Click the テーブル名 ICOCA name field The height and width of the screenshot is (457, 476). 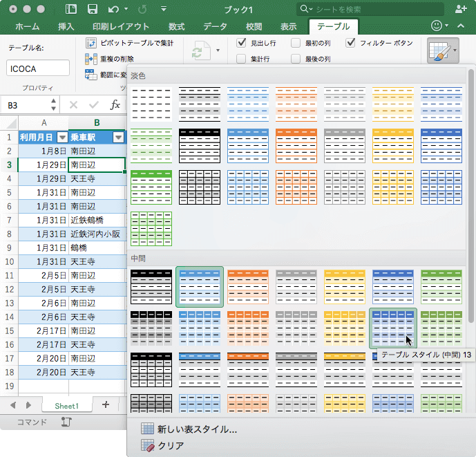click(38, 68)
